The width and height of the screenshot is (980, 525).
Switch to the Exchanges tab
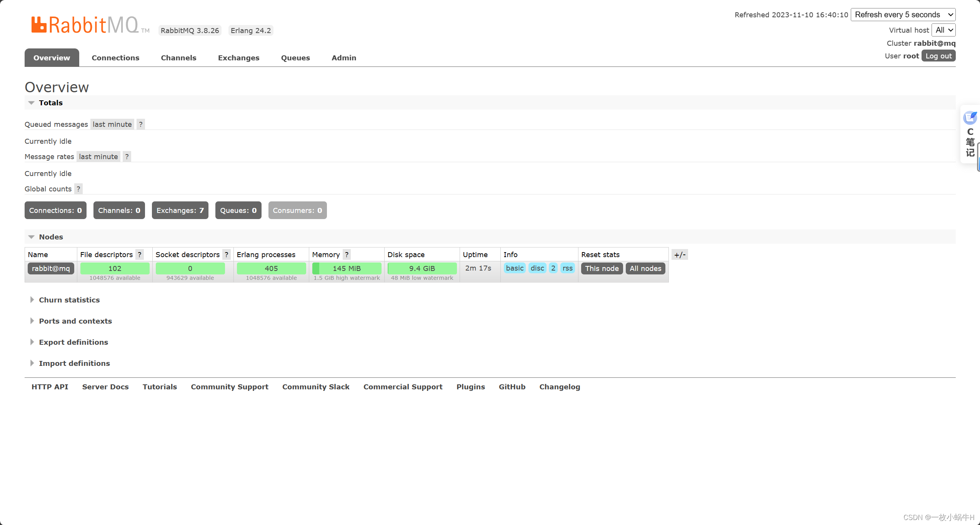pos(238,58)
